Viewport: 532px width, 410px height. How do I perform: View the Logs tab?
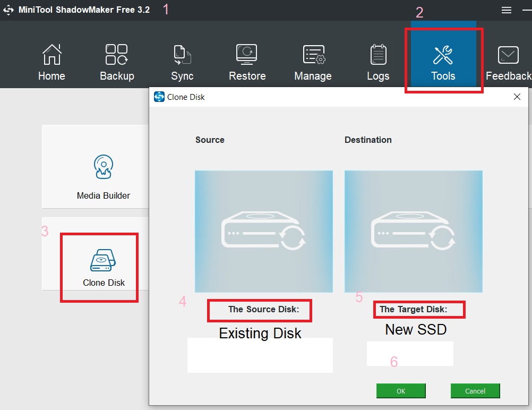[x=378, y=63]
